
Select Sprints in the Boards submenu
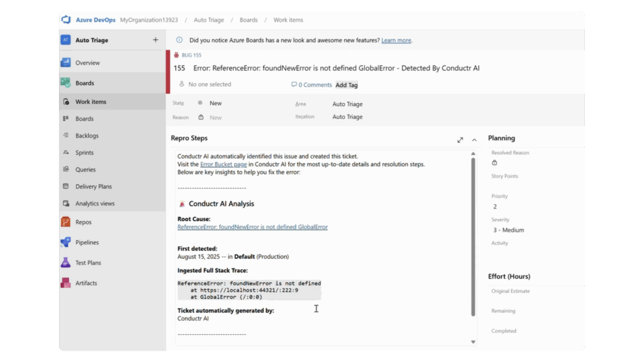[x=84, y=153]
